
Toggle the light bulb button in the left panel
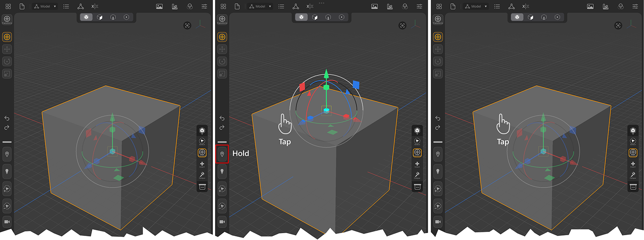pos(7,171)
